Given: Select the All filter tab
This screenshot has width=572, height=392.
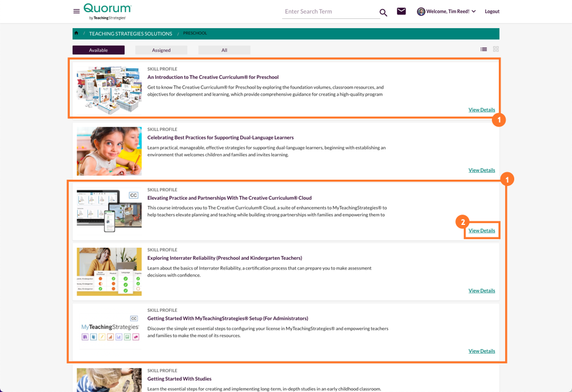Looking at the screenshot, I should click(x=224, y=50).
